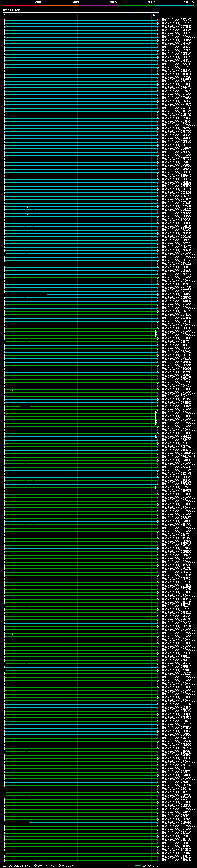Viewport: 197px width, 868px height.
Task: Open the UniRef100_C6THM7 hit label
Action: tap(176, 26)
